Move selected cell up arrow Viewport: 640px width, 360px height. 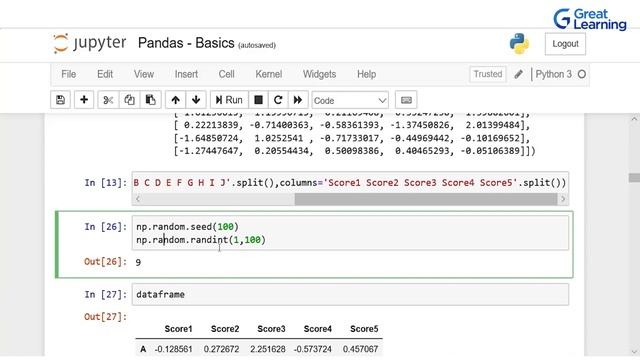(176, 100)
